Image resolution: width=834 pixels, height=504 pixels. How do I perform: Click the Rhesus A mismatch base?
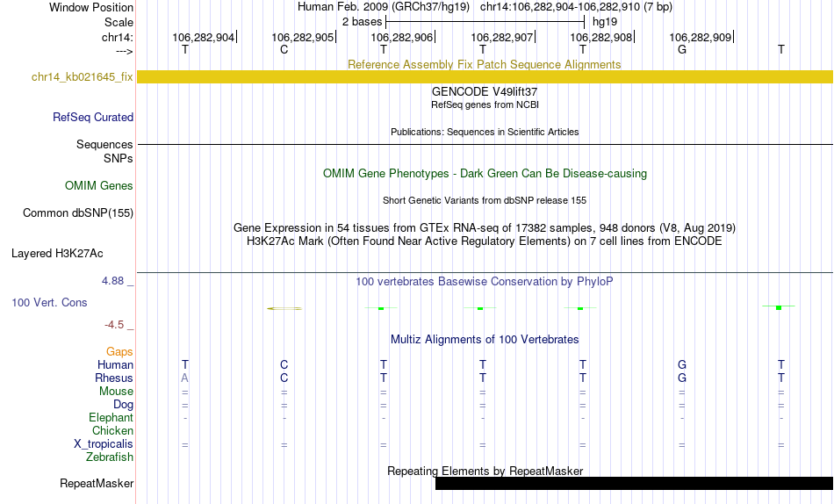tap(184, 378)
